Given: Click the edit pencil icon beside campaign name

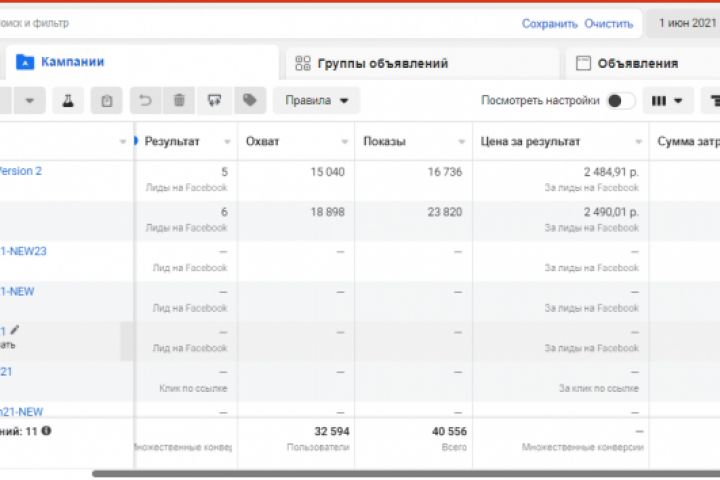Looking at the screenshot, I should (15, 330).
